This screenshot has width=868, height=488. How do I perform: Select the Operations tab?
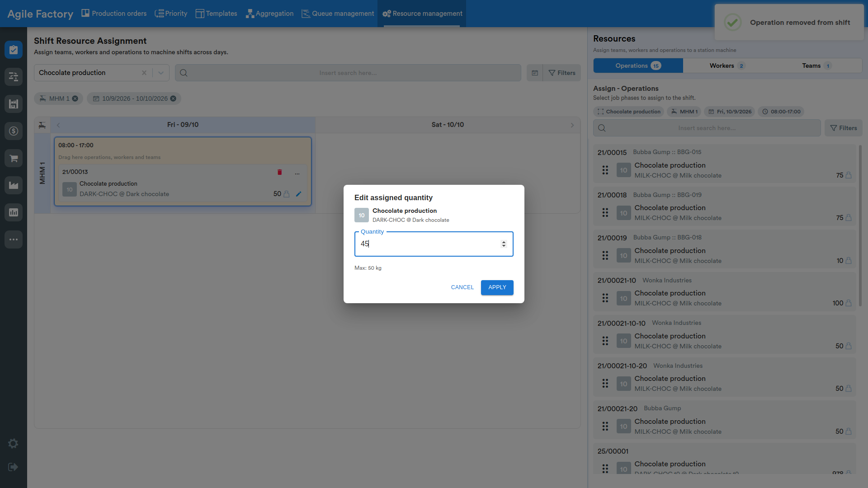(x=638, y=66)
